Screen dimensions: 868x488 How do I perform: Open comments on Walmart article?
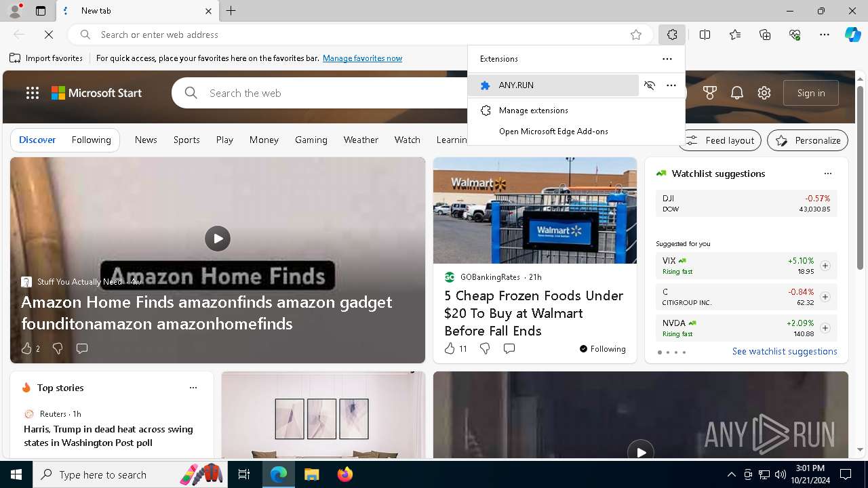(509, 348)
